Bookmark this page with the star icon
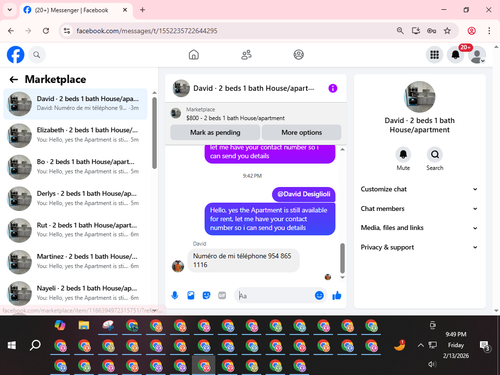Image resolution: width=500 pixels, height=375 pixels. pos(447,31)
